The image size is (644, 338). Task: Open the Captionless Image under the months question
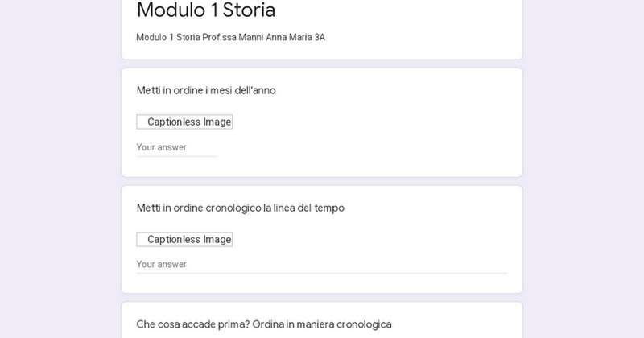[184, 122]
